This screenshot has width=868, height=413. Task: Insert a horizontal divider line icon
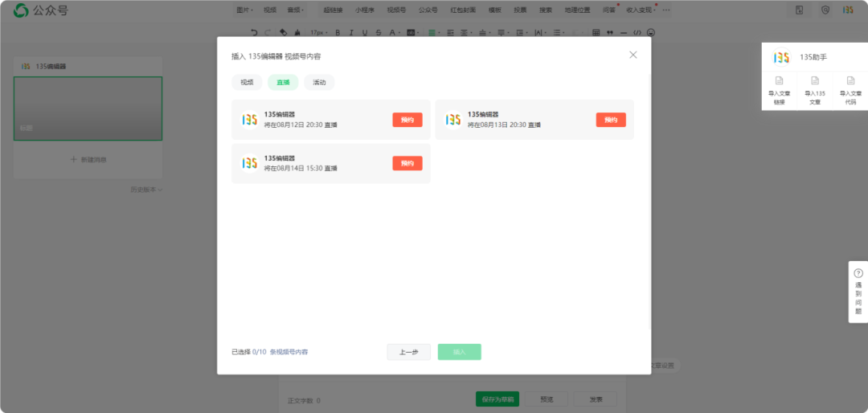click(x=624, y=32)
